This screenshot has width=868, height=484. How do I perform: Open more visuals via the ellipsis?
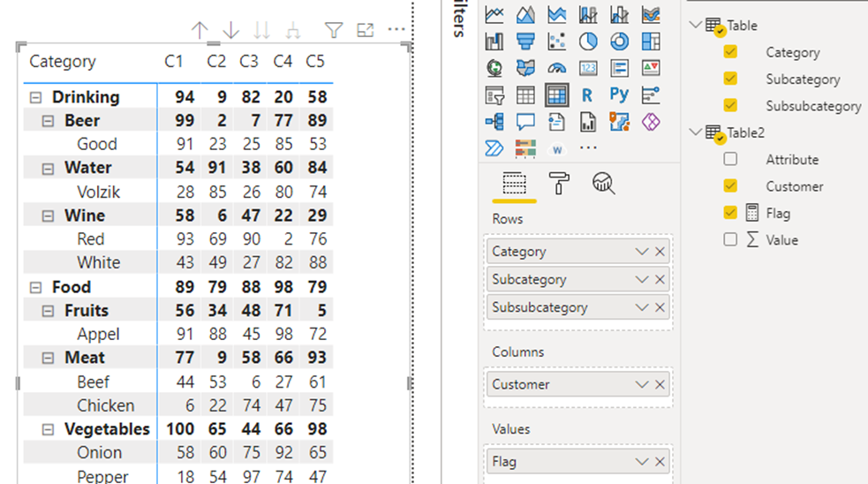coord(588,147)
